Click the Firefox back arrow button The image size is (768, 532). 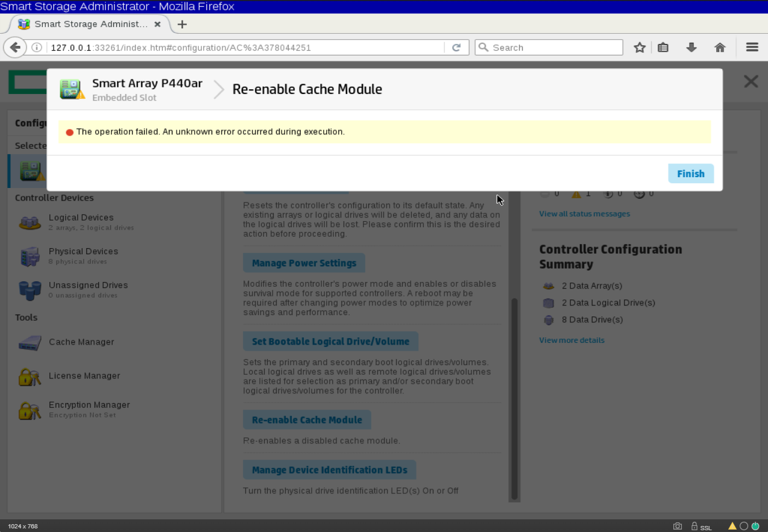tap(15, 48)
